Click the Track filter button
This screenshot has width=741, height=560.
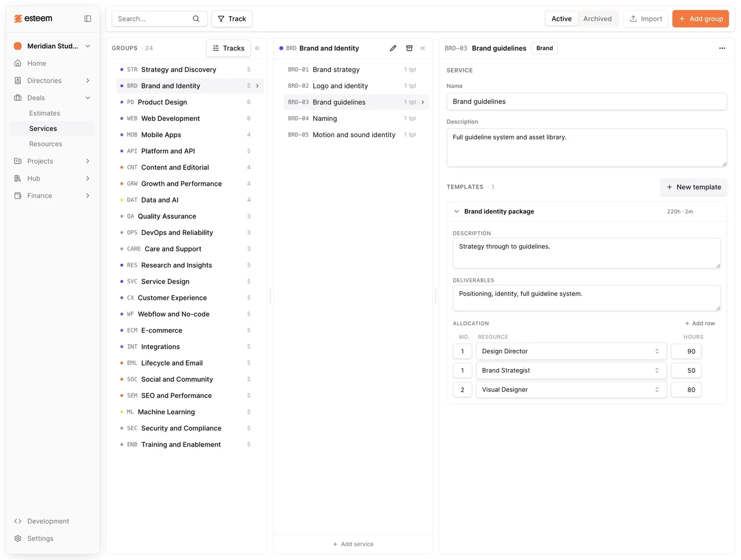pos(232,19)
